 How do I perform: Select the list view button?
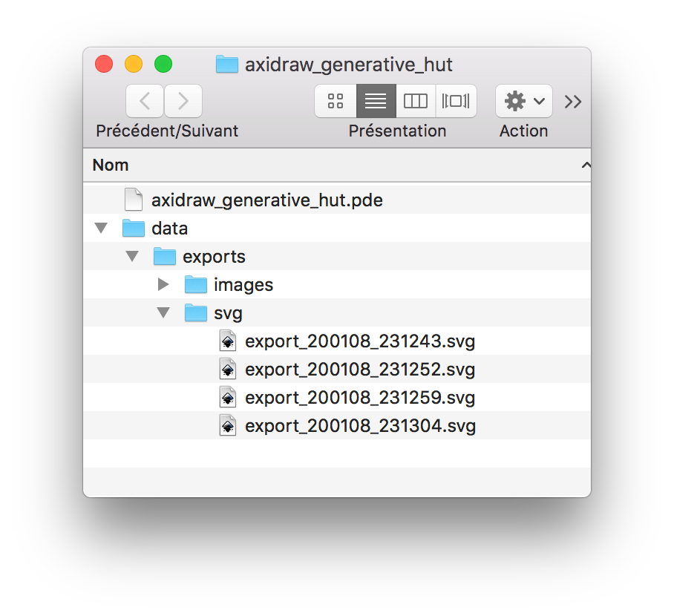point(376,101)
